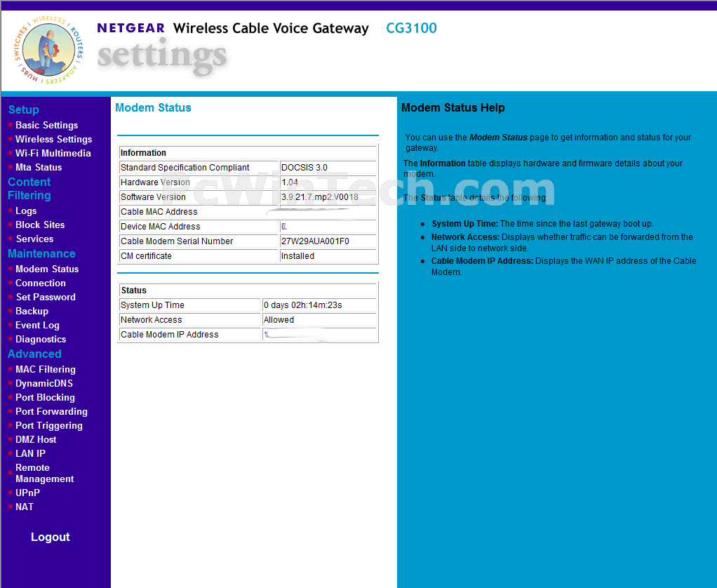Click the Modem Status Help heading
The image size is (717, 588).
click(453, 108)
